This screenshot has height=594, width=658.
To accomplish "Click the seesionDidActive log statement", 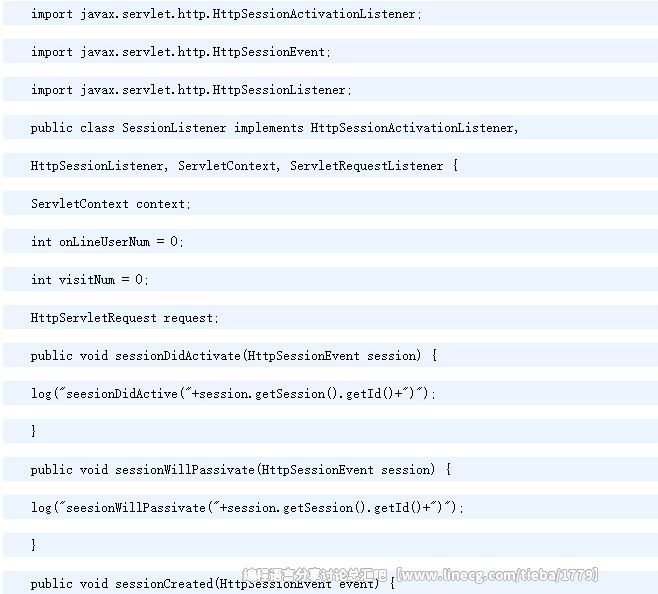I will (233, 394).
